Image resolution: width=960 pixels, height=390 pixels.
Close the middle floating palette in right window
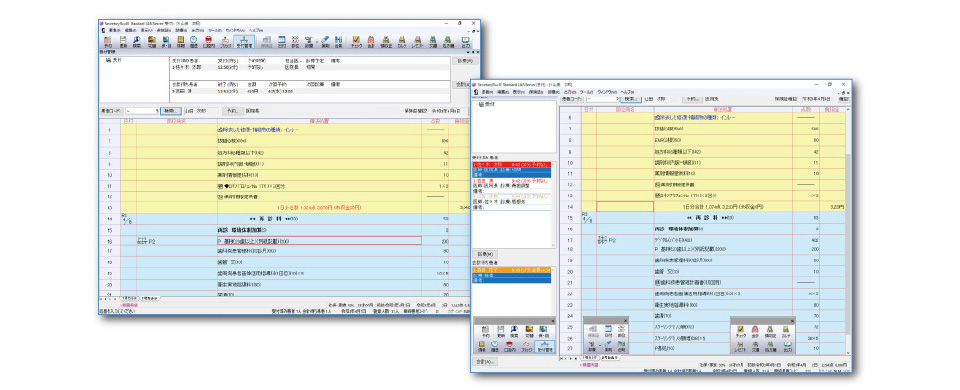[625, 321]
